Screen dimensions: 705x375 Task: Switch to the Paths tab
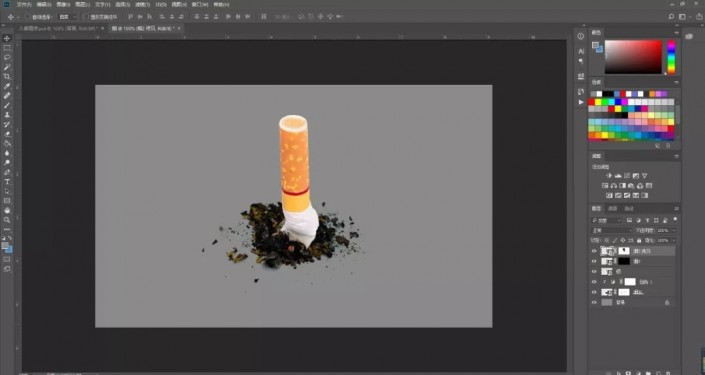(629, 209)
